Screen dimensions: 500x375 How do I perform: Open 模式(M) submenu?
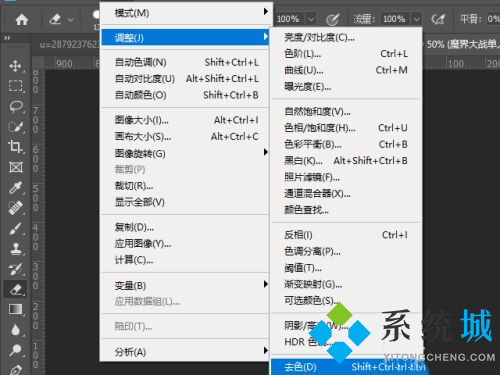click(x=186, y=13)
